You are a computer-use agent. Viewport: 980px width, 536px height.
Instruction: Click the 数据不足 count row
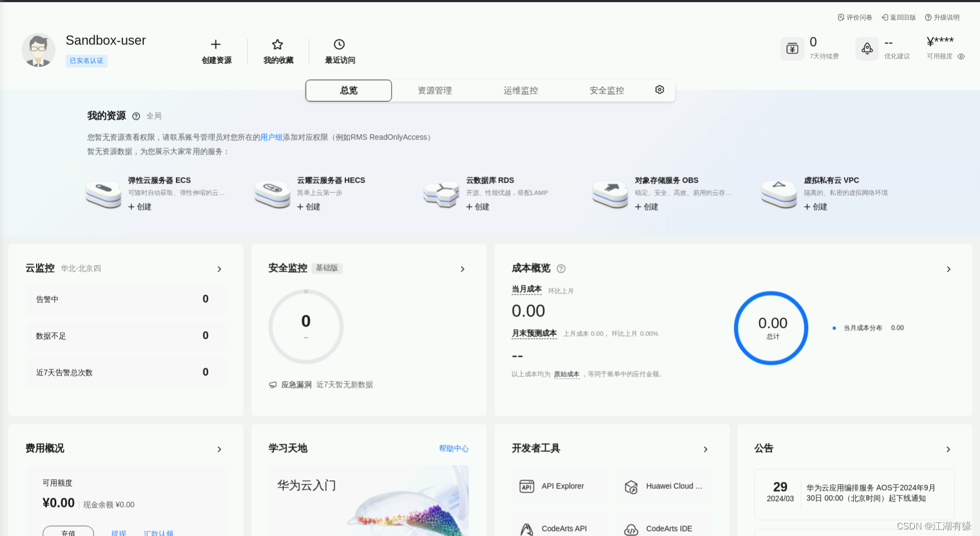click(125, 336)
